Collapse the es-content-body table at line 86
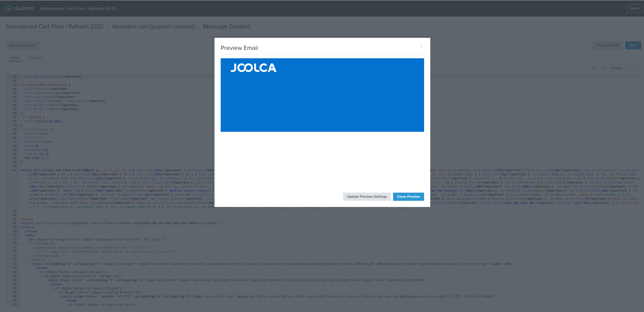The height and width of the screenshot is (312, 644). [x=18, y=296]
